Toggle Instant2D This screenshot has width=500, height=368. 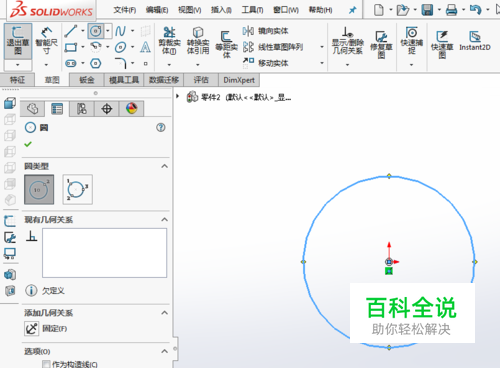(x=475, y=41)
